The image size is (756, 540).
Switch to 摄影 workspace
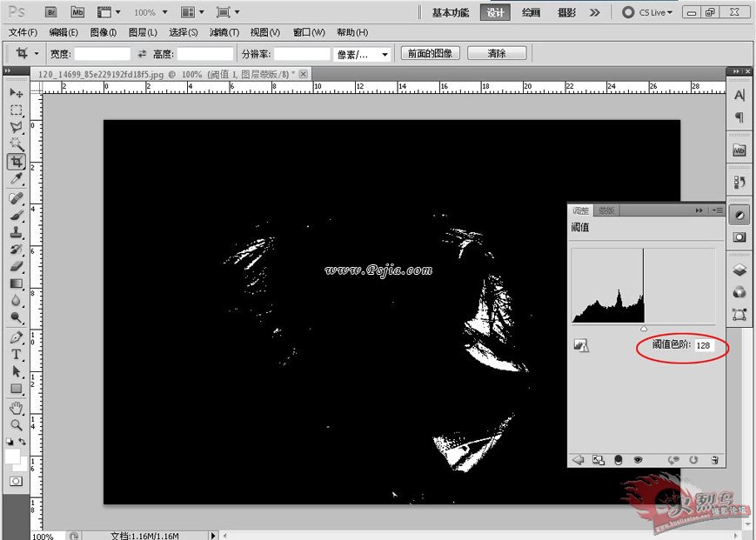point(566,13)
